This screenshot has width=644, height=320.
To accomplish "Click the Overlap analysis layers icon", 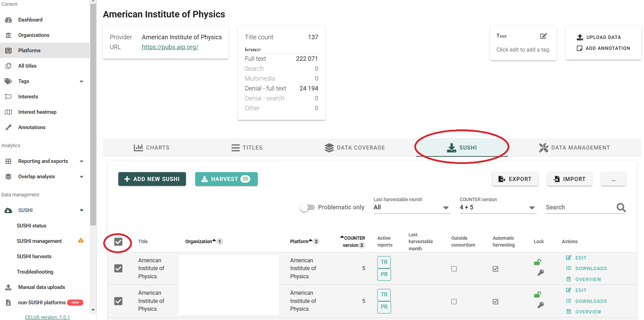I will coord(9,177).
